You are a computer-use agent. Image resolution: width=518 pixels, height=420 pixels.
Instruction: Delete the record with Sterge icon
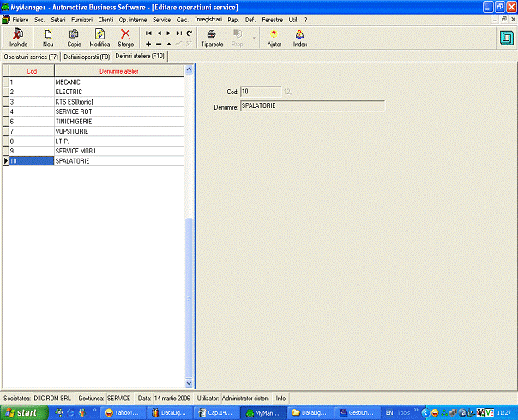click(125, 37)
